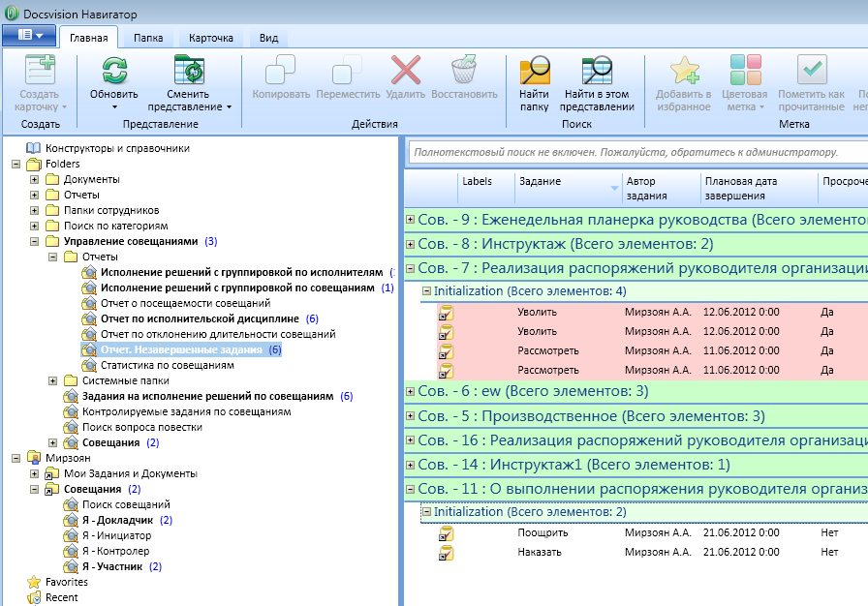Sort by the Задание column header
This screenshot has width=868, height=606.
pyautogui.click(x=567, y=188)
